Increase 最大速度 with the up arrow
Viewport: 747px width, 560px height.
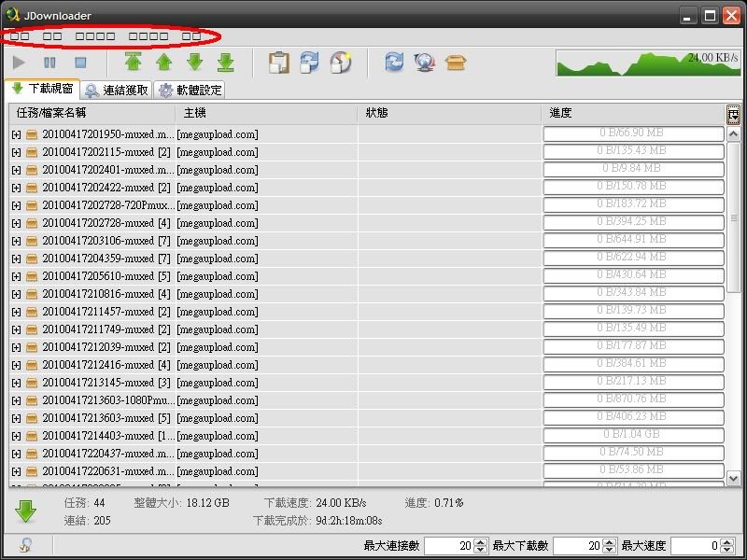(727, 542)
